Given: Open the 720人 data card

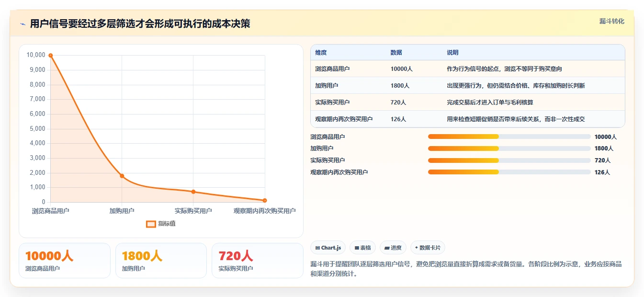Looking at the screenshot, I should (258, 261).
